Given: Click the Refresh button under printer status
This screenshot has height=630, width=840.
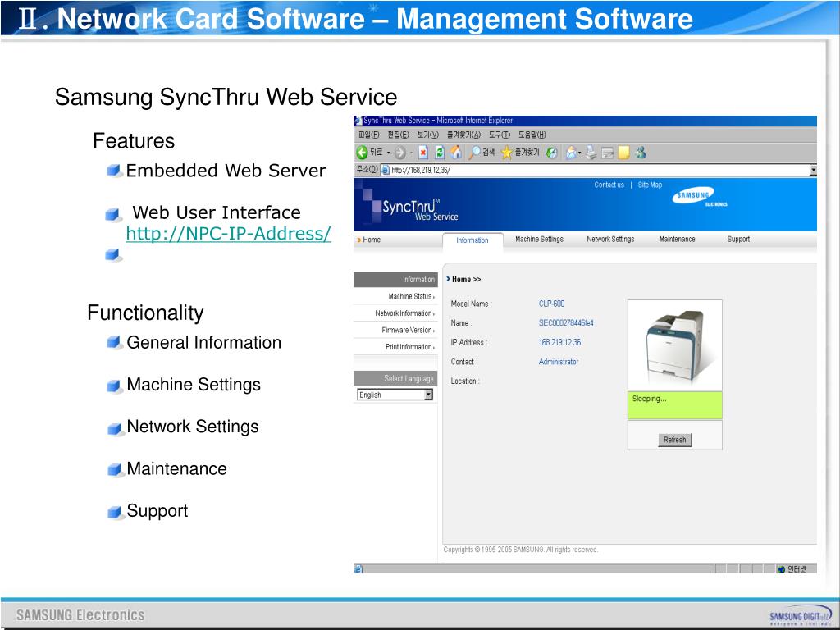Looking at the screenshot, I should pos(674,440).
